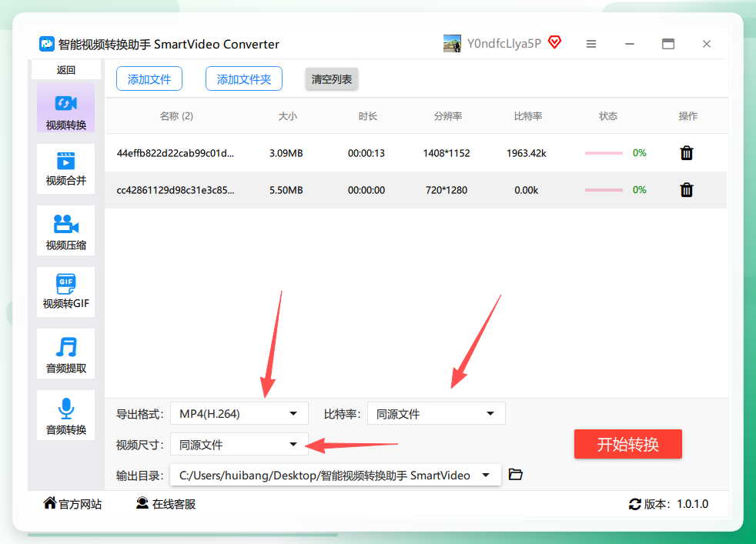Click the 5.50MB size cell

(286, 190)
